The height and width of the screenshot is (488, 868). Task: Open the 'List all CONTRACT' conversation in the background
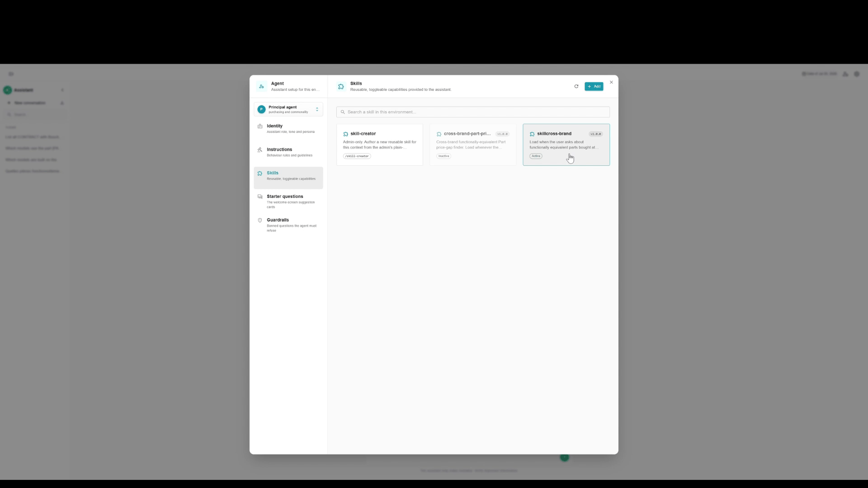click(x=32, y=137)
